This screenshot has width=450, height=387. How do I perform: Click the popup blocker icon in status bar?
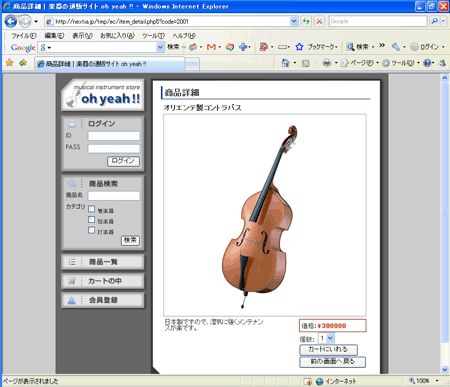click(x=308, y=381)
